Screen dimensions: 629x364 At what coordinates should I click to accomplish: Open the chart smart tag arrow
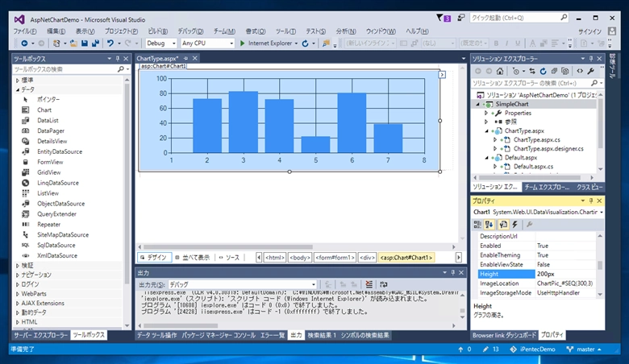pos(442,74)
